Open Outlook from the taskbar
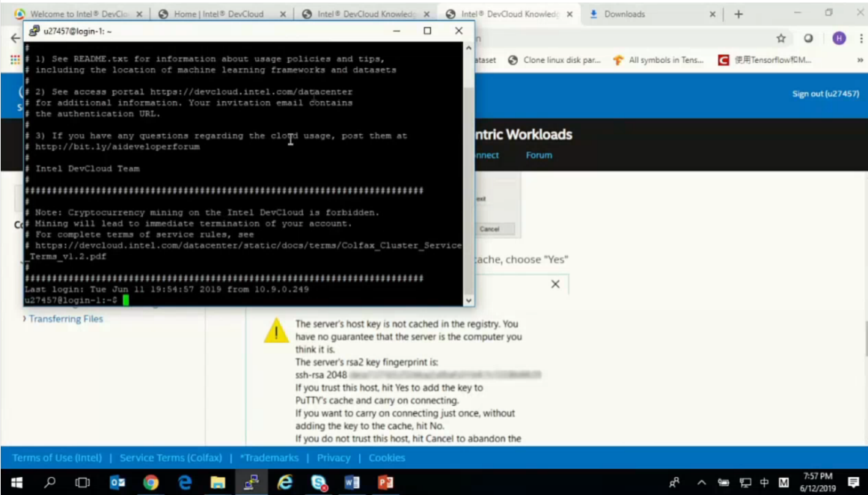The image size is (868, 495). point(117,483)
